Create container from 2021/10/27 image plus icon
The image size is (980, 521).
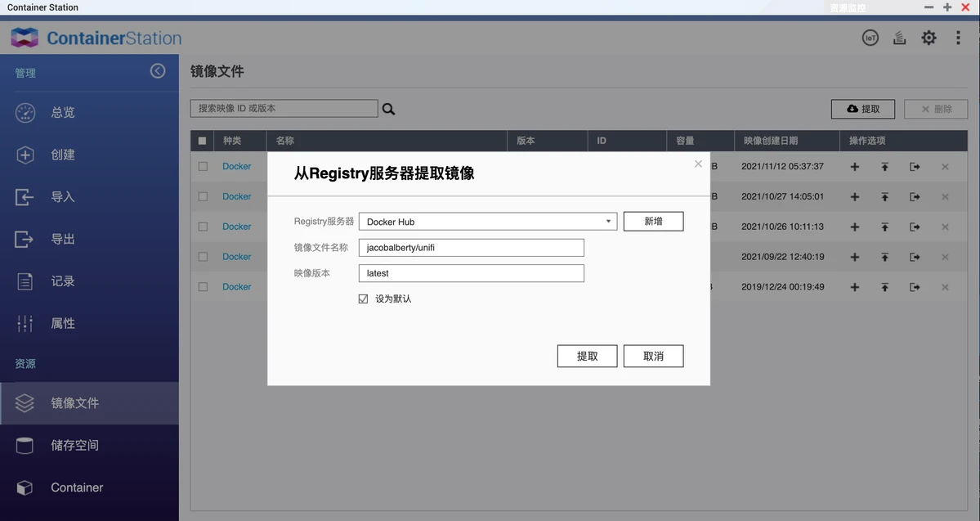tap(854, 196)
